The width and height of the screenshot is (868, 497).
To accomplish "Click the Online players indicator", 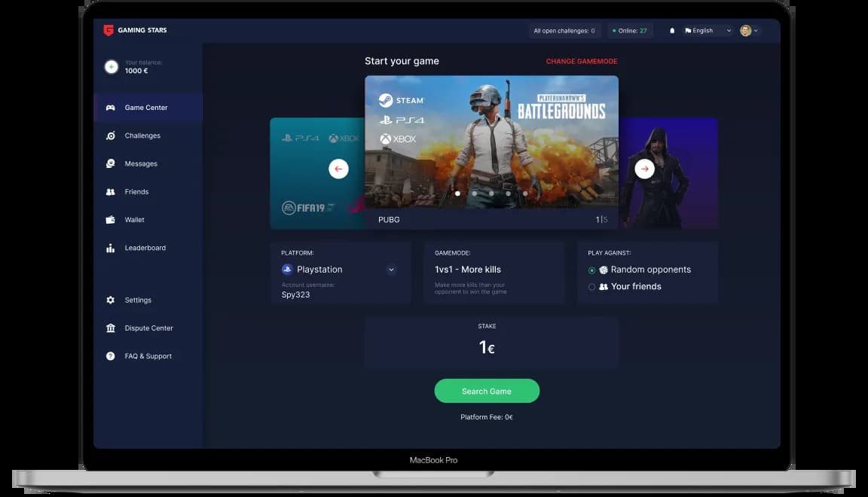I will [x=630, y=31].
